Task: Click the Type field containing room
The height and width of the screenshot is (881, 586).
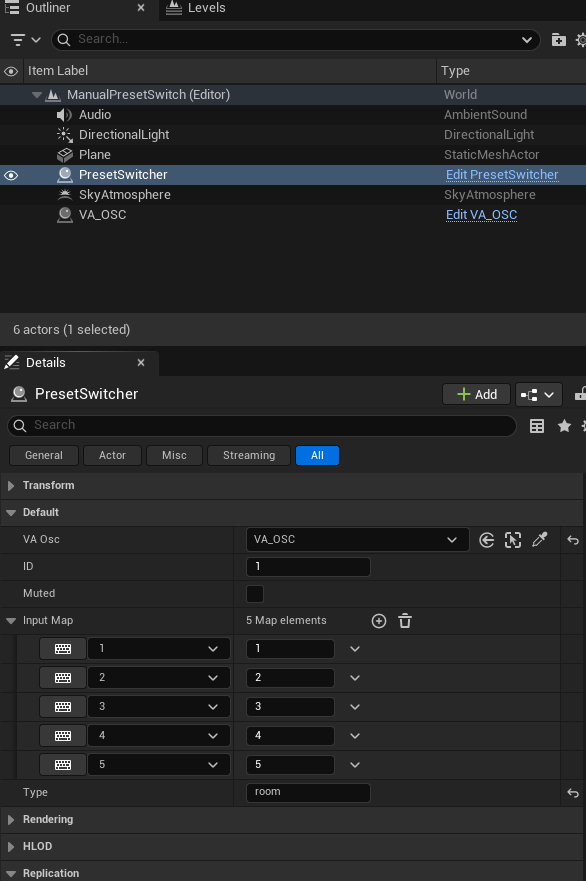Action: click(x=308, y=792)
